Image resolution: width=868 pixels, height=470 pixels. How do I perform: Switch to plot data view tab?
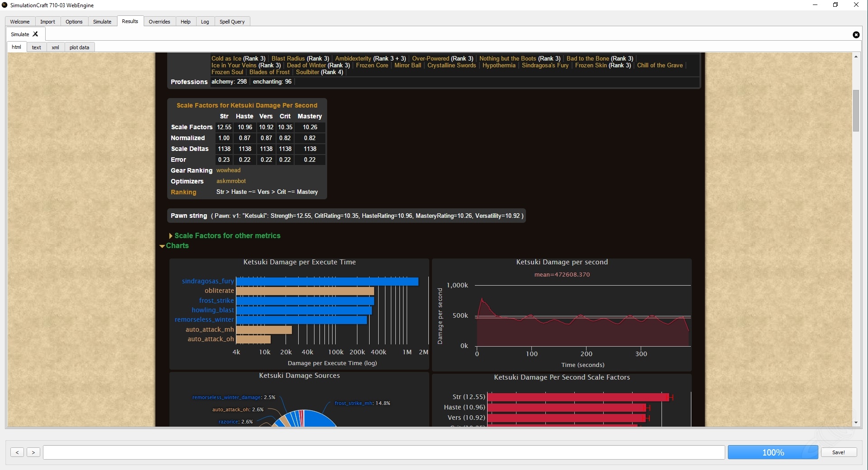coord(79,47)
